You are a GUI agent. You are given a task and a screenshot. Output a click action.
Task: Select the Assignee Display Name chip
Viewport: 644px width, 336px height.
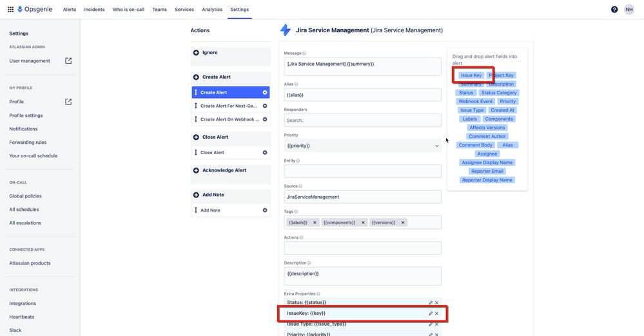pos(487,163)
